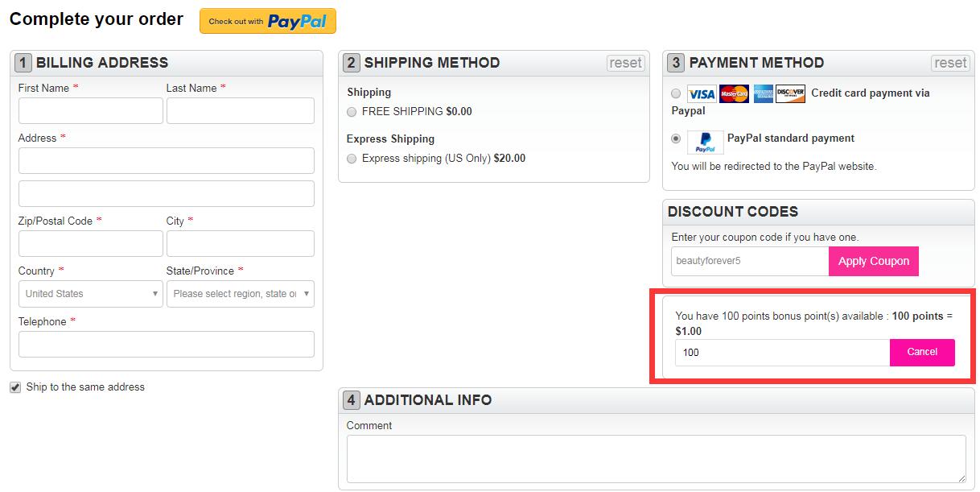Select PayPal standard payment radio button

(676, 139)
